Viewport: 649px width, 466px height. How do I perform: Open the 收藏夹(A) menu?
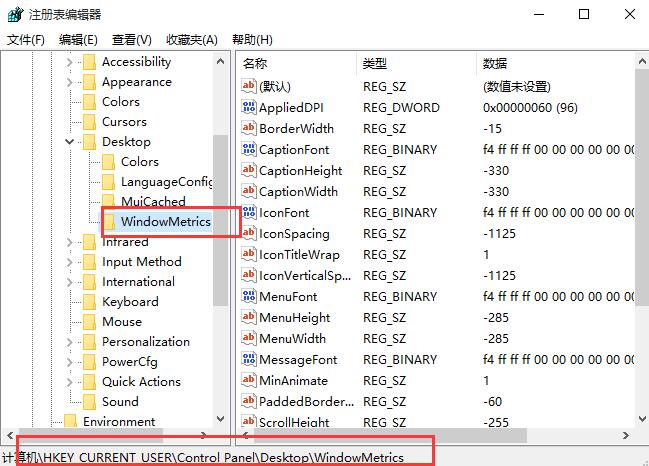coord(191,40)
